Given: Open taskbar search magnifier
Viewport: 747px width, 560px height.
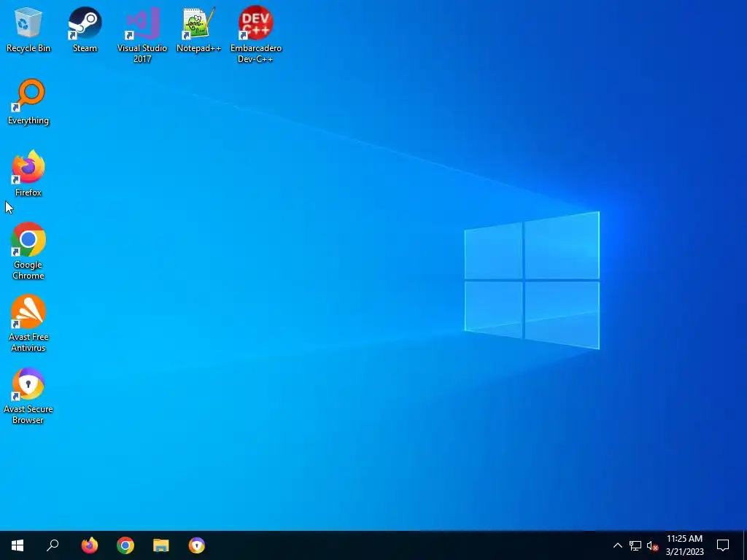Looking at the screenshot, I should point(53,545).
